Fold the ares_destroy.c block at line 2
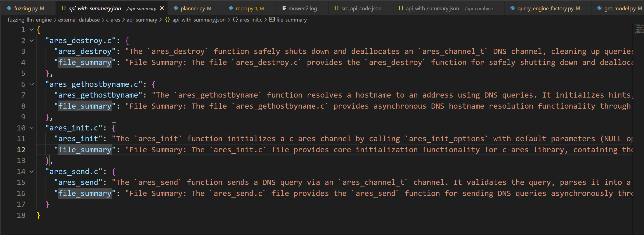The width and height of the screenshot is (644, 235). click(x=31, y=41)
